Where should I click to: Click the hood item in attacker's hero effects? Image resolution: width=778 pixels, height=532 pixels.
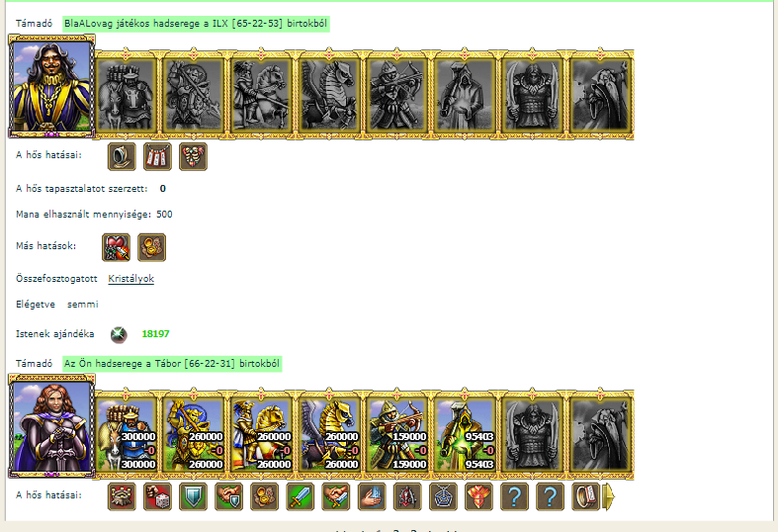(x=122, y=157)
